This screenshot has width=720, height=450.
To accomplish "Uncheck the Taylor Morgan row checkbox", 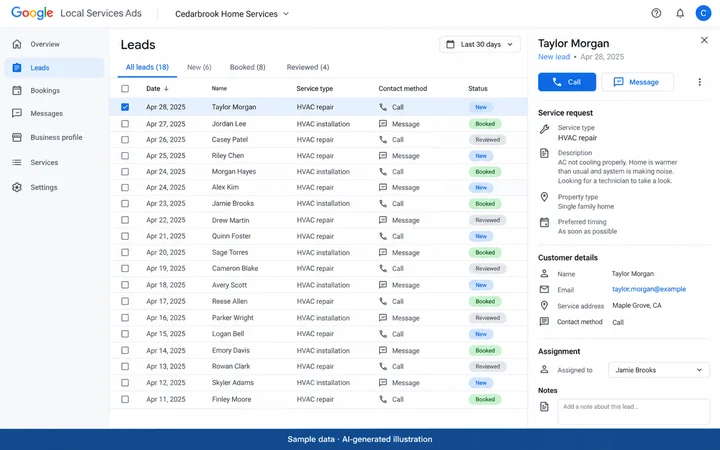I will (x=125, y=107).
